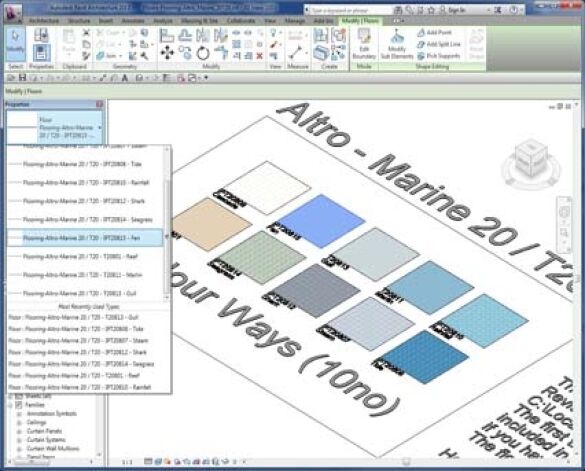Switch to the Collaborate tab
This screenshot has width=585, height=471.
241,21
